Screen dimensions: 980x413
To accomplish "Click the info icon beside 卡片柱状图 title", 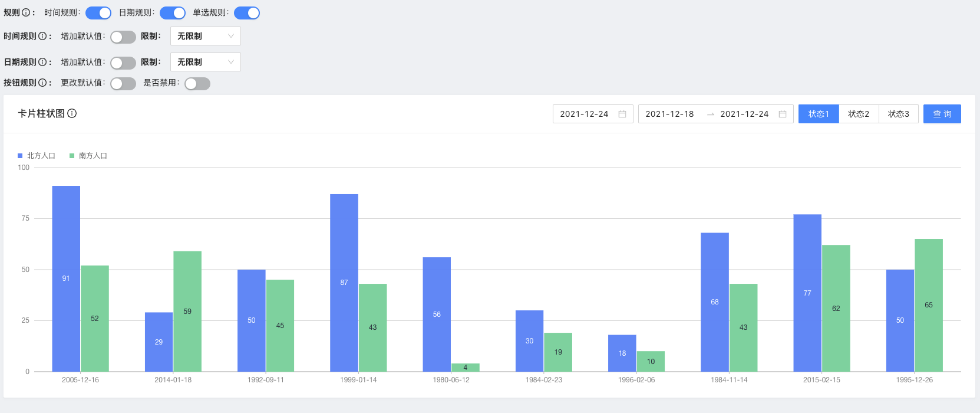I will point(72,113).
